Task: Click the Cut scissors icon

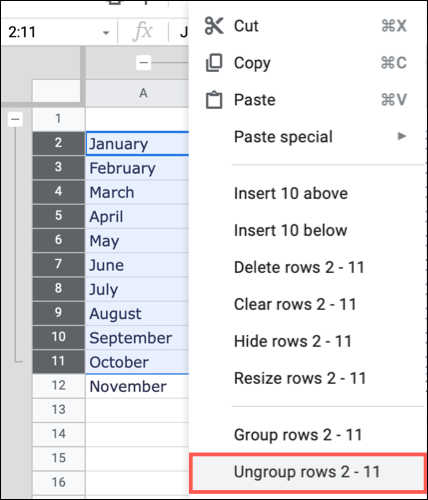Action: 214,26
